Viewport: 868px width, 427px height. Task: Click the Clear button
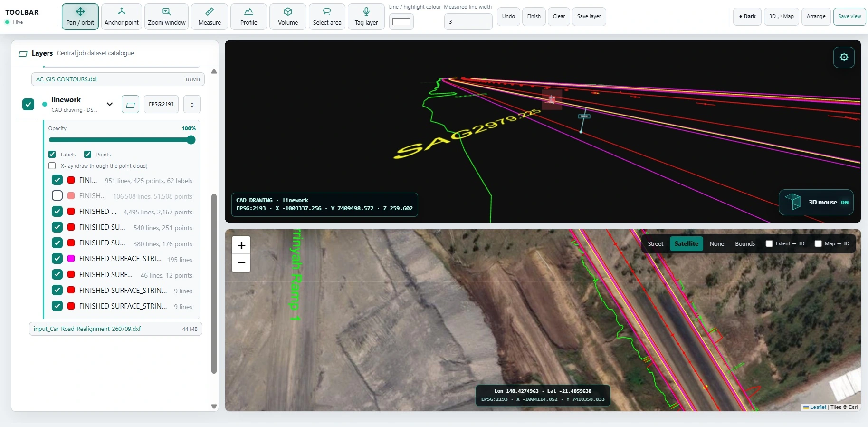559,17
